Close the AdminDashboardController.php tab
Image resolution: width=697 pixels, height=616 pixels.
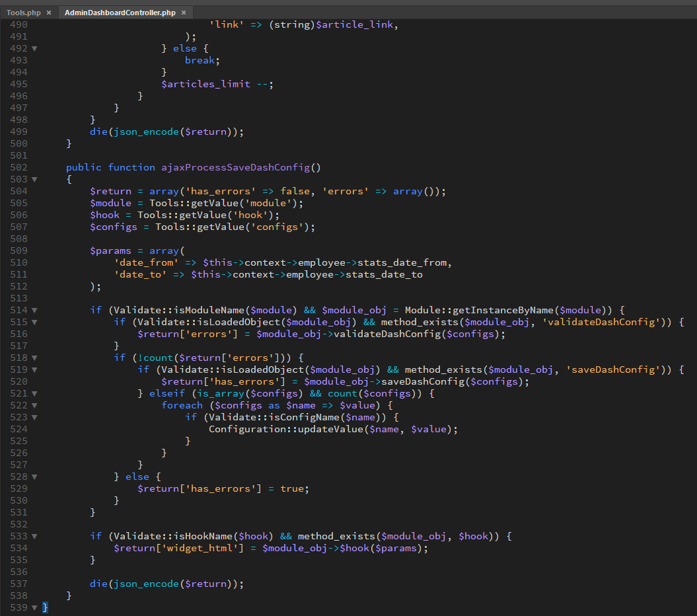pos(183,13)
